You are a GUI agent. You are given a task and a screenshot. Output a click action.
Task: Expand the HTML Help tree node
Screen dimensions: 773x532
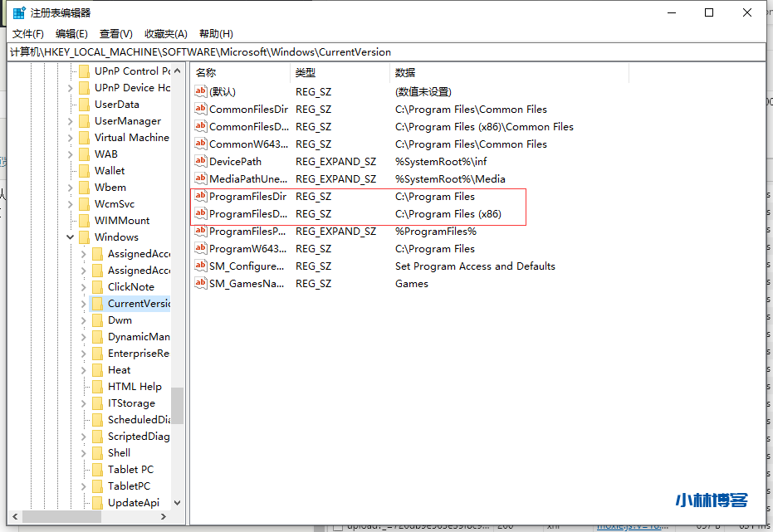pyautogui.click(x=84, y=387)
